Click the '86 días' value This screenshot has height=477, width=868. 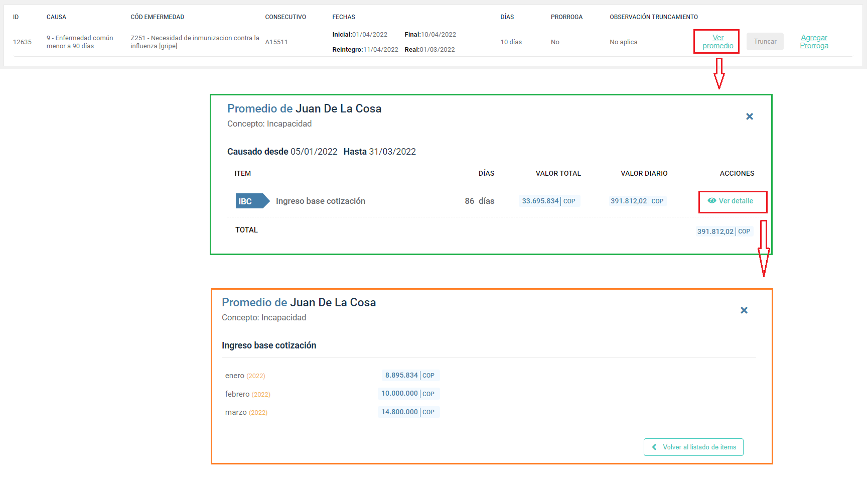click(479, 201)
